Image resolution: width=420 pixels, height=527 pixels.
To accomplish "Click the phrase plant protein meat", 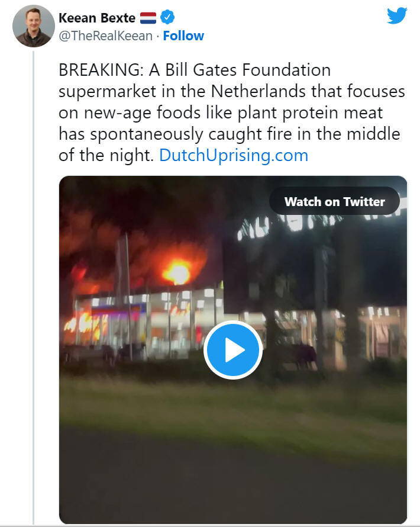I will coord(310,113).
